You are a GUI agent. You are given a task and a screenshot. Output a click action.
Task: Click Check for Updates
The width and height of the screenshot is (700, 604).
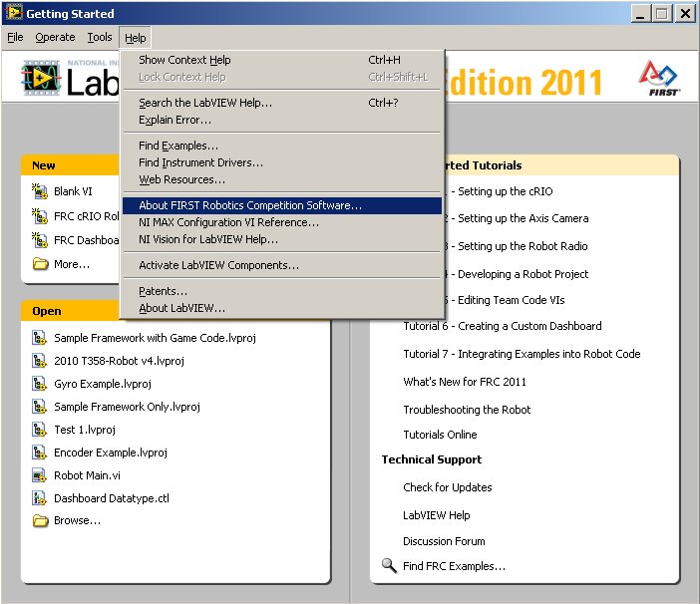(448, 487)
